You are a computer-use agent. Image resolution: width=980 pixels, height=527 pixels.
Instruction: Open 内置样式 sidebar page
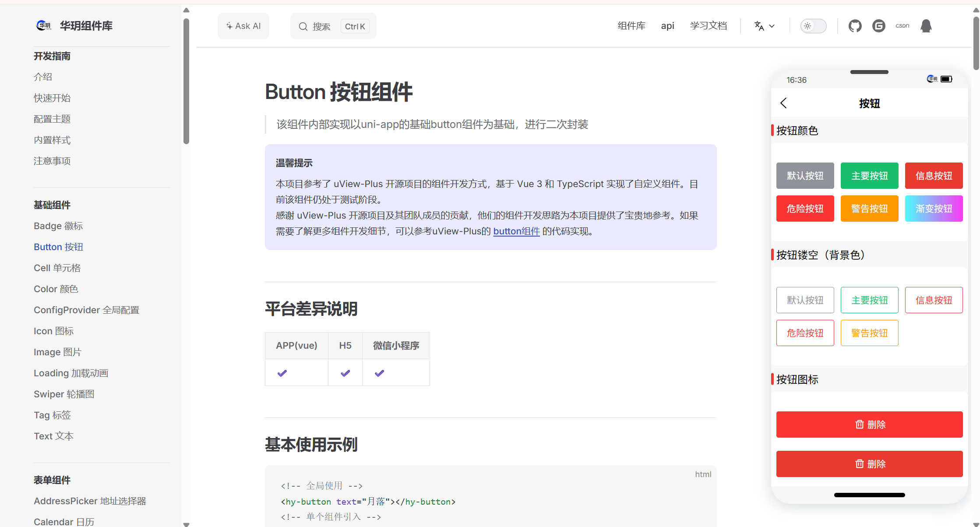52,140
